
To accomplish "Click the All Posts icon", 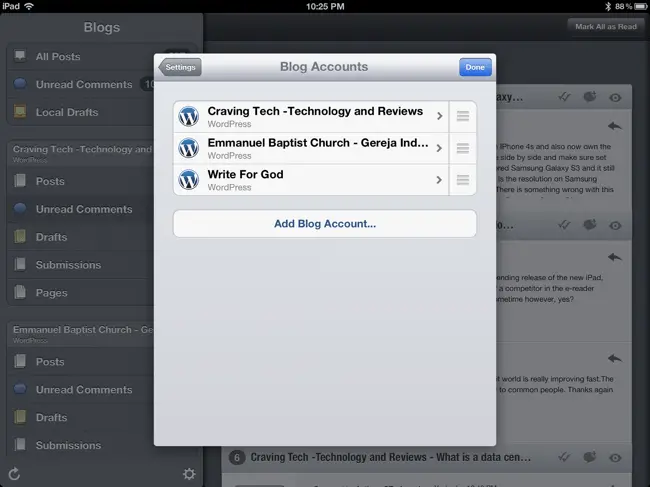I will [x=20, y=56].
